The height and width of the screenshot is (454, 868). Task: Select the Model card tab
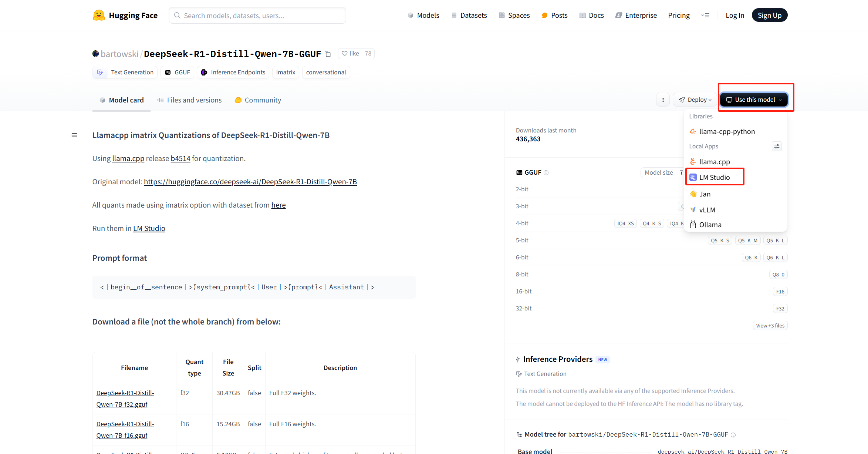tap(121, 100)
